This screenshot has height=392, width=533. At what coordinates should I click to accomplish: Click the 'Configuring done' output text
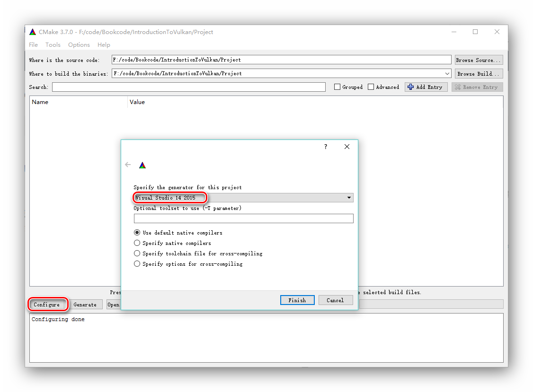(x=58, y=319)
